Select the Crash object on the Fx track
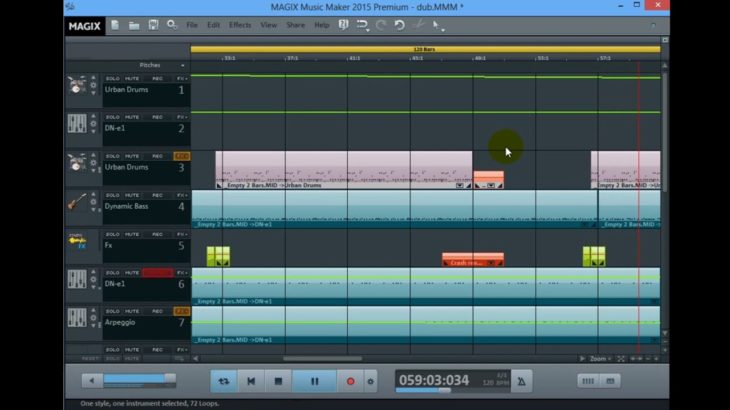The width and height of the screenshot is (730, 410). click(x=473, y=260)
